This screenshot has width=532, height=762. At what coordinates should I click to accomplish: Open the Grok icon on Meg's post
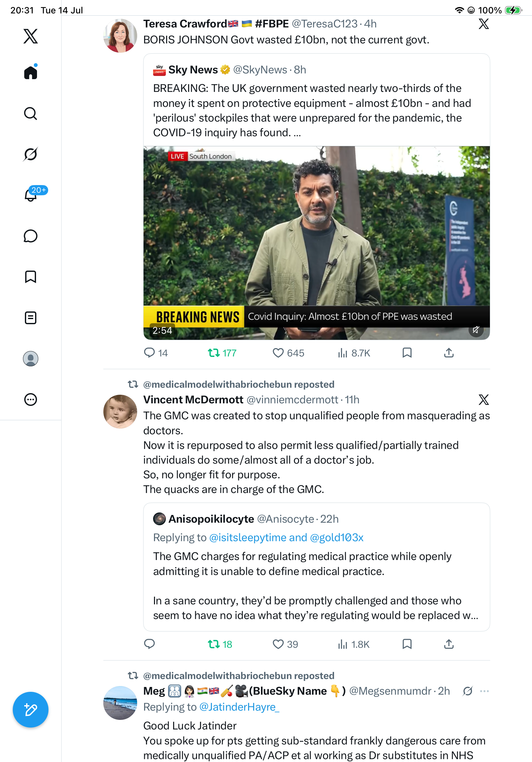pos(468,691)
